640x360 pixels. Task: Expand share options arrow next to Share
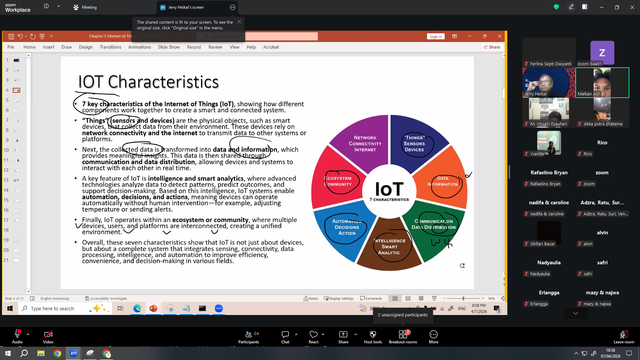(x=355, y=334)
